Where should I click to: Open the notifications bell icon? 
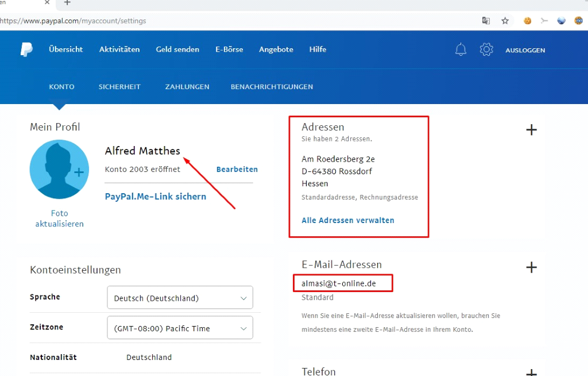(x=461, y=49)
